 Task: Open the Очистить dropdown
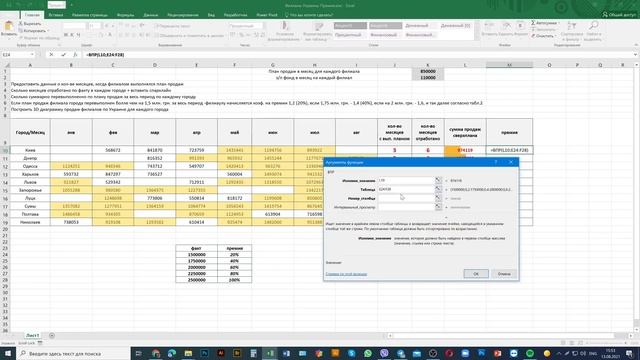[x=543, y=36]
